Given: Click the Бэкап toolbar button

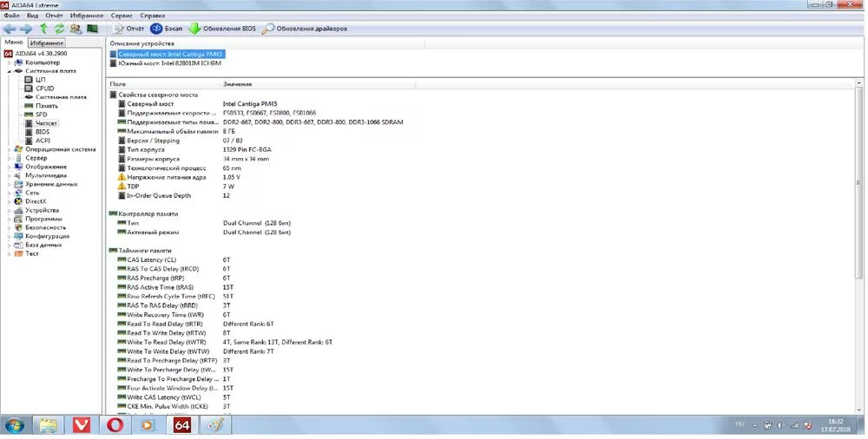Looking at the screenshot, I should tap(166, 29).
